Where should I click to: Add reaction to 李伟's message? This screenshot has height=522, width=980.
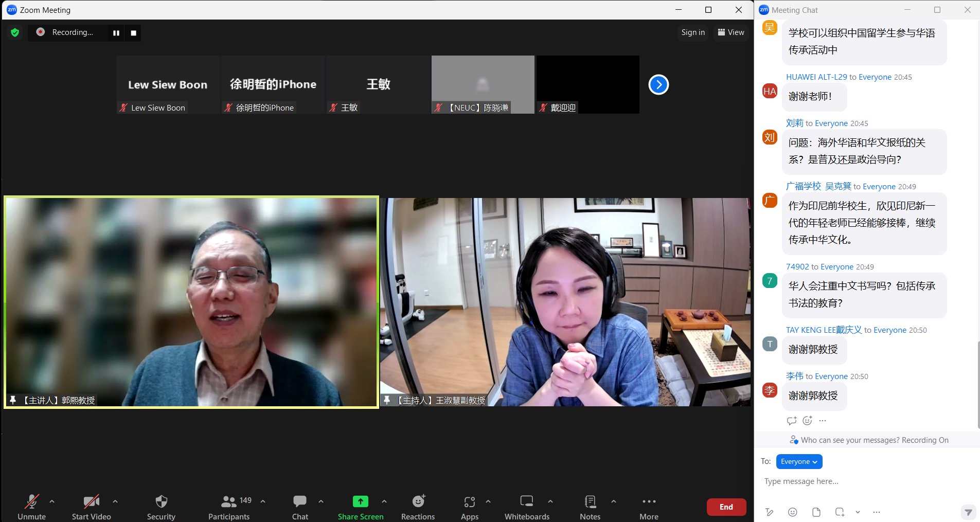807,421
